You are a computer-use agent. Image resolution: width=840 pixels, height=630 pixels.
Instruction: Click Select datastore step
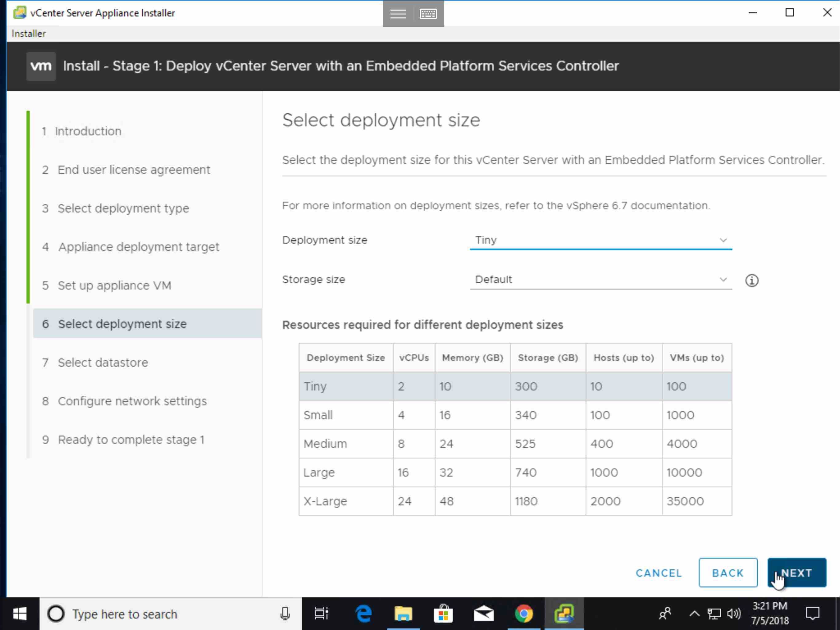tap(95, 362)
